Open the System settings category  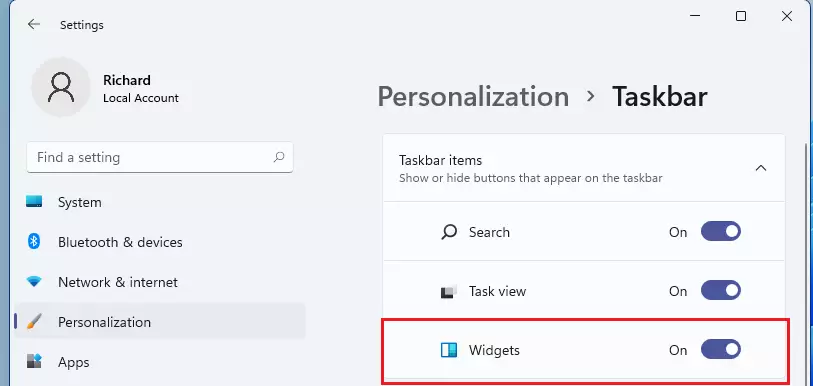(160, 202)
